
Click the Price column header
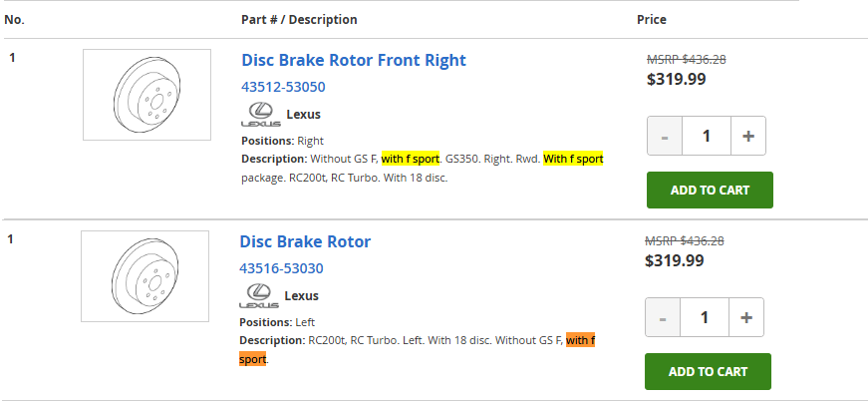652,20
